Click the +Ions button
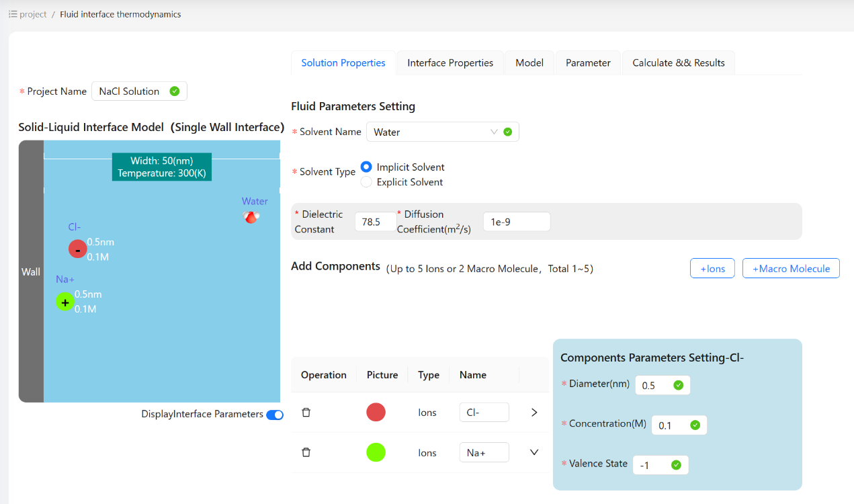 [712, 268]
